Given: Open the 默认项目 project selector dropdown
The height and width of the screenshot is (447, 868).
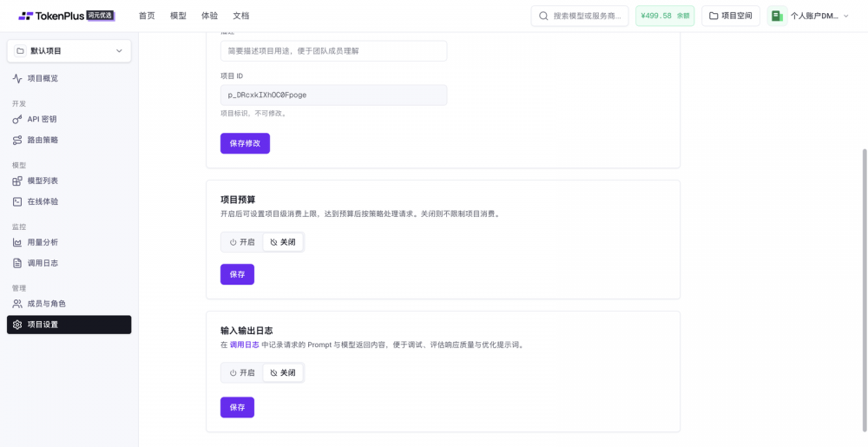Looking at the screenshot, I should [x=69, y=51].
